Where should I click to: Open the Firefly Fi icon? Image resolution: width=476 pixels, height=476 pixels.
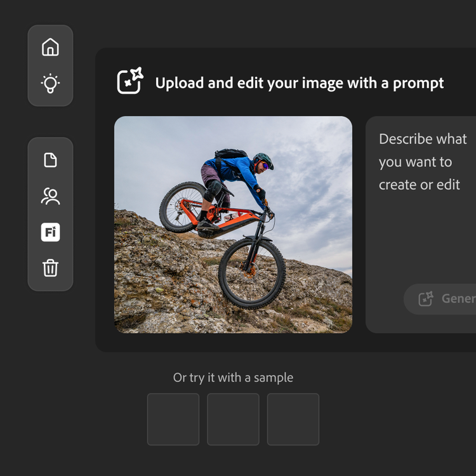(x=50, y=232)
